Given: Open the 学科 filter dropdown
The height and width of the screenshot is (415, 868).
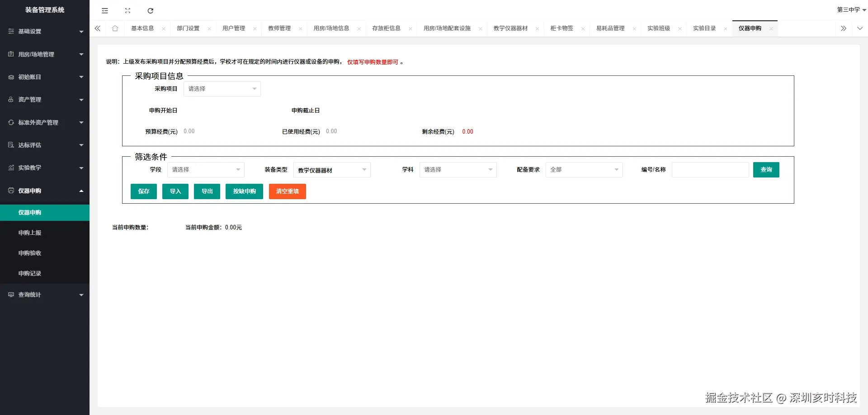Looking at the screenshot, I should [458, 169].
